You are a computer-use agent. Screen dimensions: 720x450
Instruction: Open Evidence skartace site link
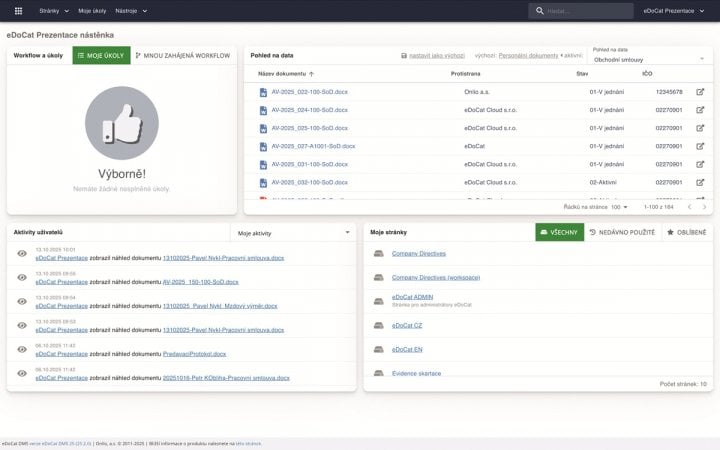tap(416, 373)
